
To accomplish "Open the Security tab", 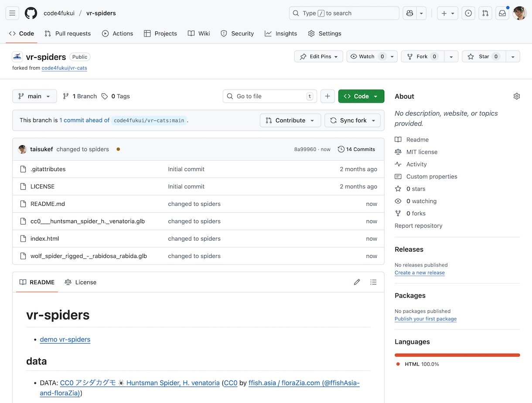I will 237,34.
